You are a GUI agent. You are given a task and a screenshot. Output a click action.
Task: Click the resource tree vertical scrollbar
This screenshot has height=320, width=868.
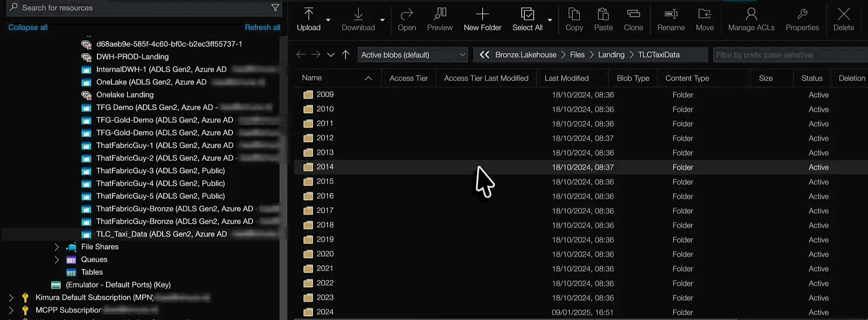coord(283,178)
